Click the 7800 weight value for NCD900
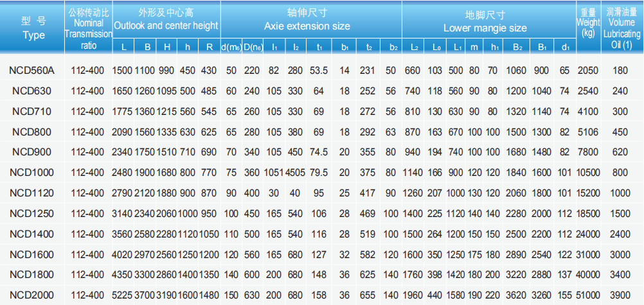Image resolution: width=644 pixels, height=305 pixels. pos(587,152)
